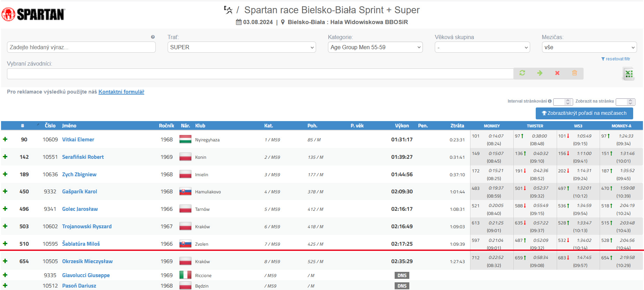Screen dimensions: 644x290
Task: Click finish time 02:35:29
Action: click(x=402, y=261)
